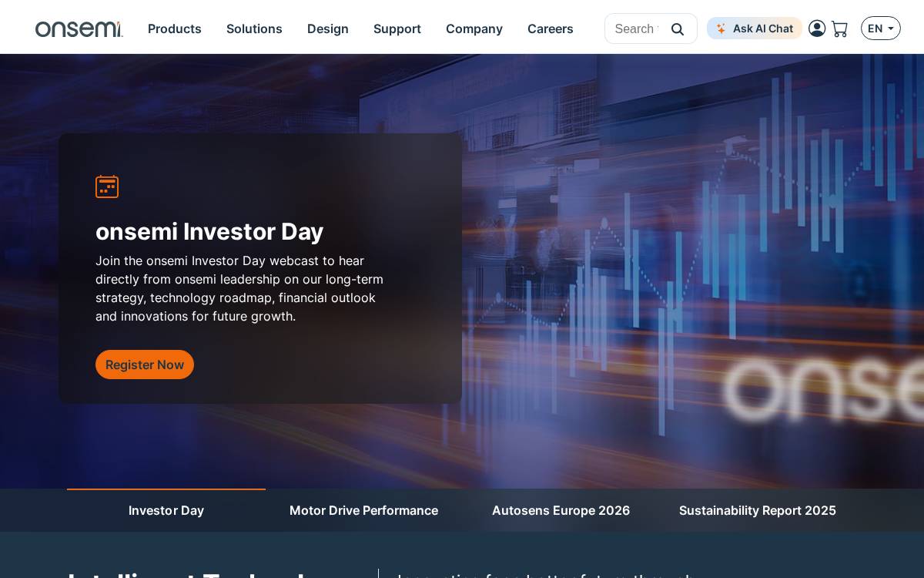
Task: Open the user account icon
Action: pyautogui.click(x=817, y=29)
